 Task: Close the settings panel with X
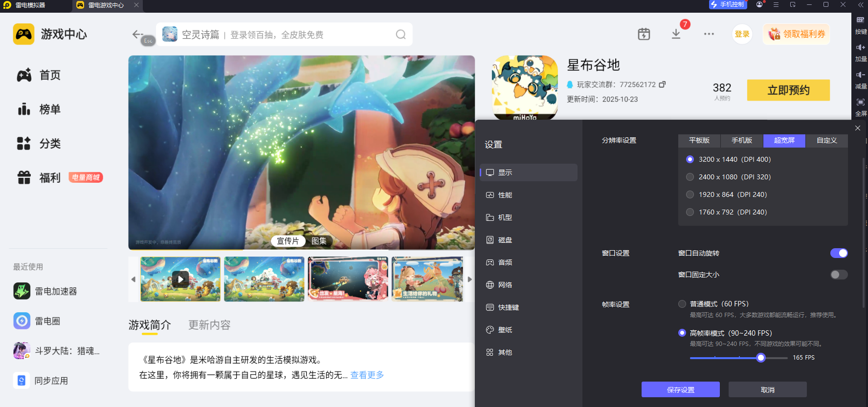(x=858, y=128)
